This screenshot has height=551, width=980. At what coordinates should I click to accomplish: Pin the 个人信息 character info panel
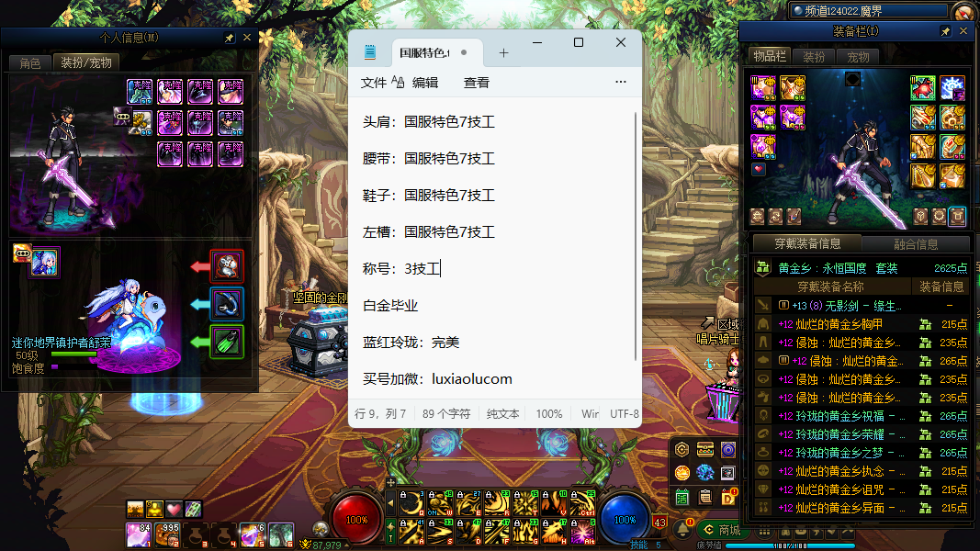click(229, 39)
